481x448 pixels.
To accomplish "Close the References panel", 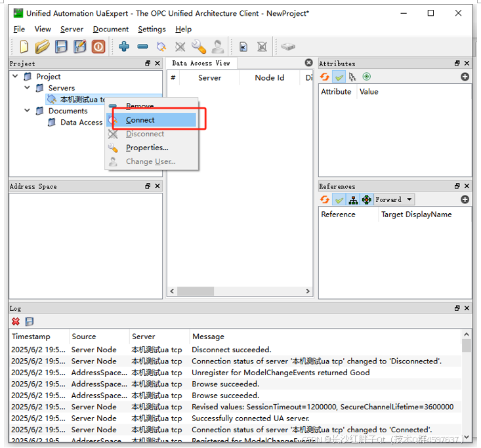I will [467, 186].
